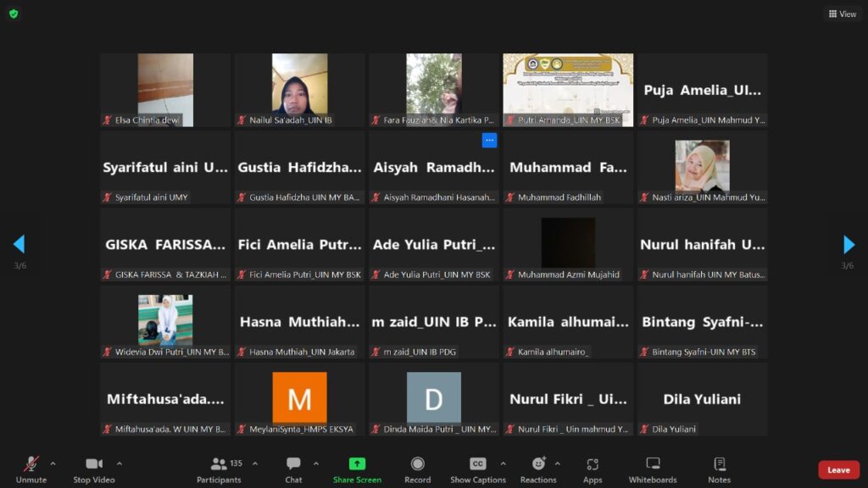Expand audio options arrow beside Unmute
868x488 pixels.
(x=53, y=463)
